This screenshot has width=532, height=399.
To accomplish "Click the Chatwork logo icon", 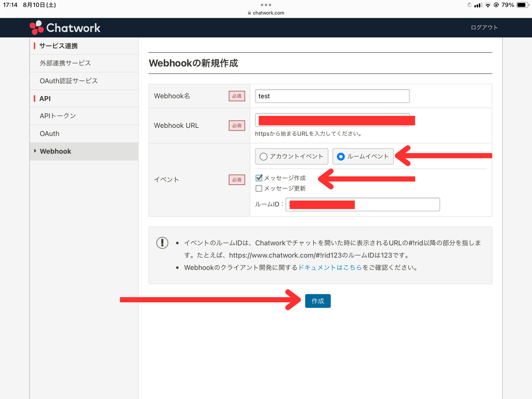I will pos(37,27).
